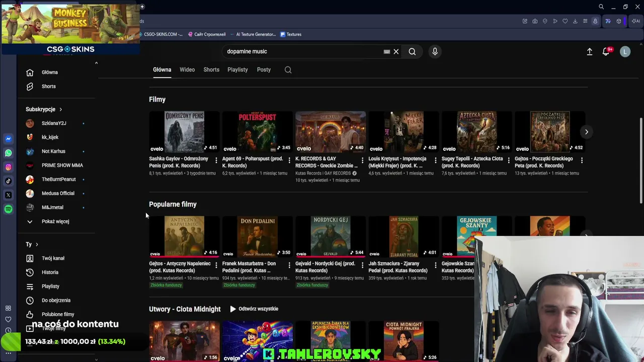Open options for Gejvald Nordycki Gej video

coord(362,265)
